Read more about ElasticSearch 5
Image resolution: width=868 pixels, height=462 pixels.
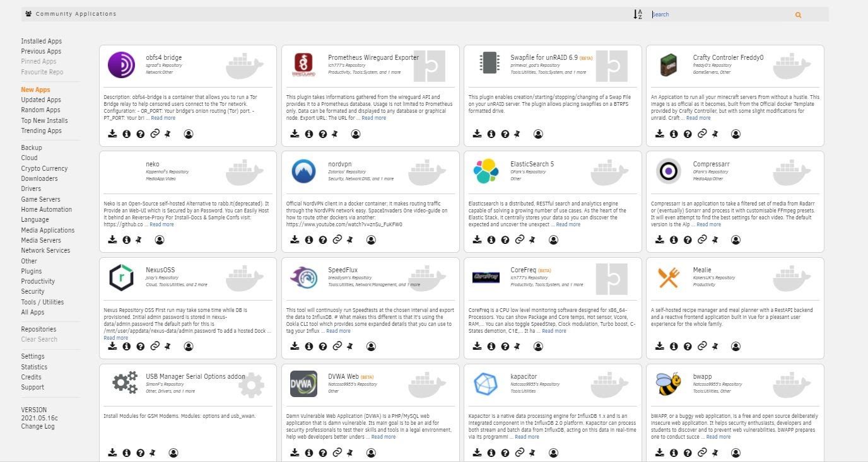[568, 224]
